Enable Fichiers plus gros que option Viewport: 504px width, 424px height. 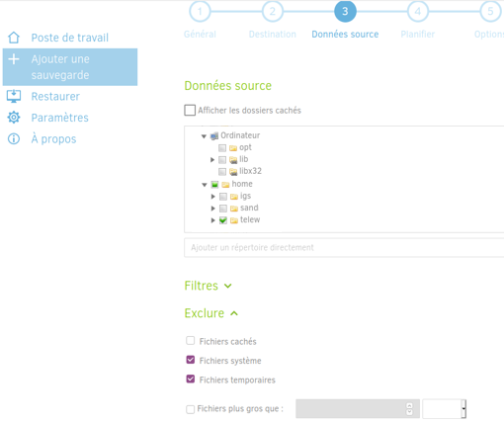tap(191, 409)
